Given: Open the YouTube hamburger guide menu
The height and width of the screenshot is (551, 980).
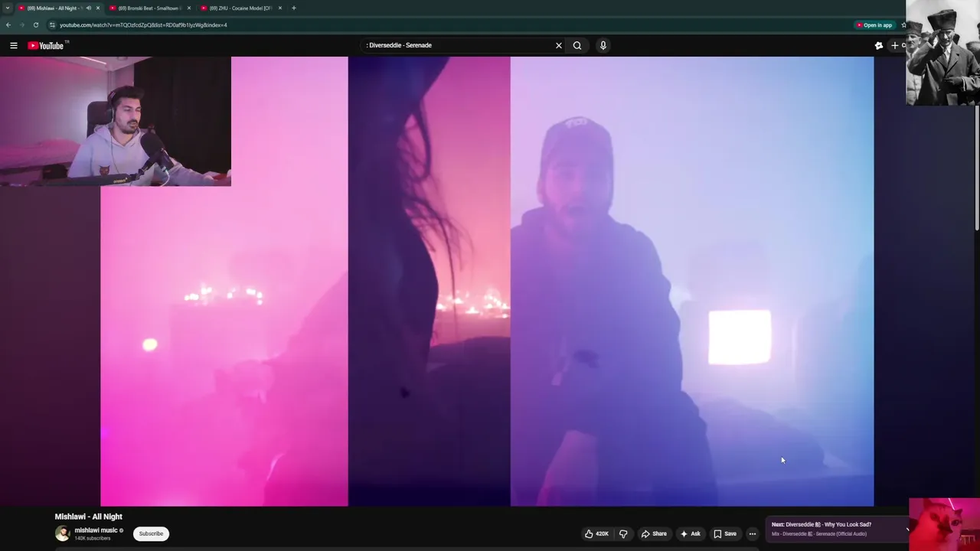Looking at the screenshot, I should coord(14,46).
